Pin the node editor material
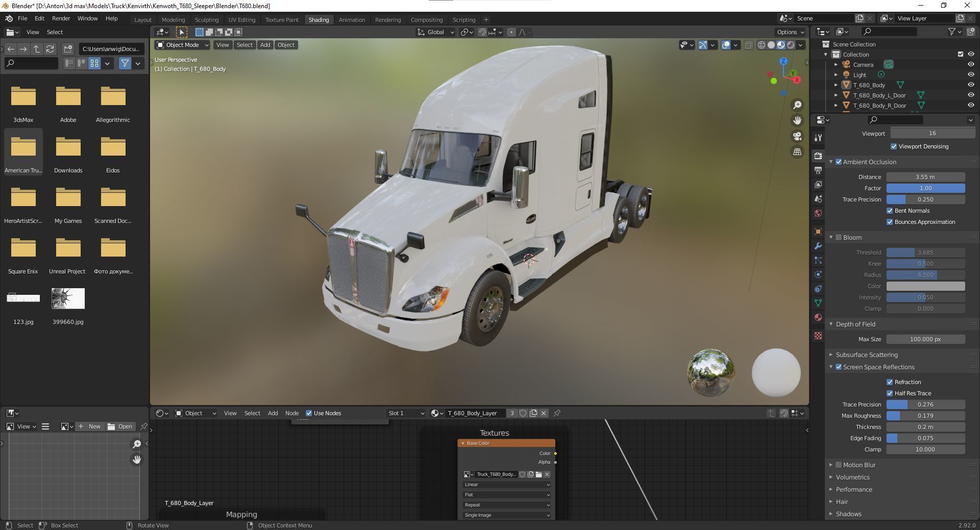This screenshot has height=530, width=980. pos(557,413)
